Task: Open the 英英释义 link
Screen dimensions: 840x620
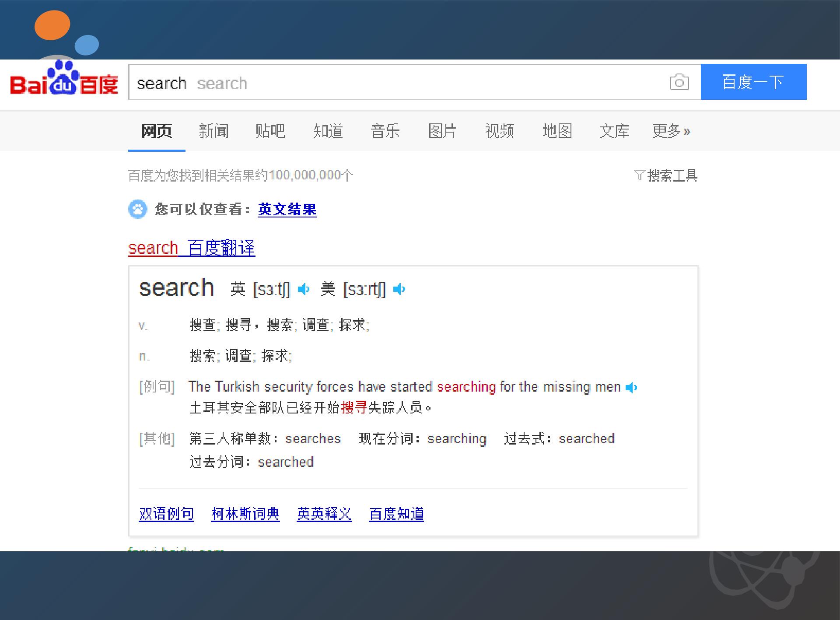Action: click(x=324, y=514)
